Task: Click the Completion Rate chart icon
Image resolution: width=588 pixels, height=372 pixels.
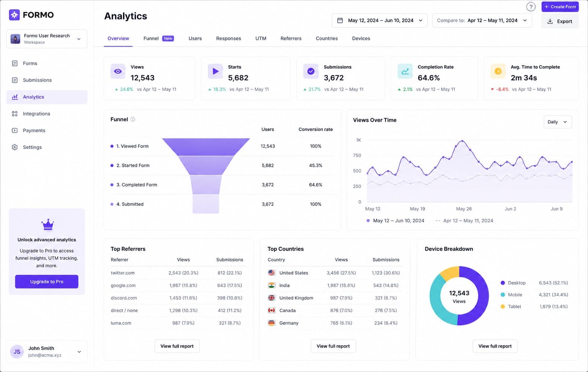Action: (x=405, y=71)
